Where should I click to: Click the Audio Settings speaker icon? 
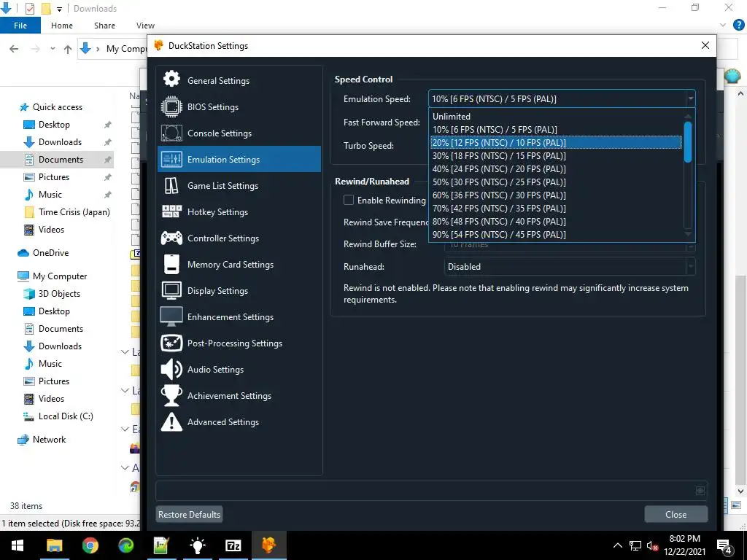click(x=171, y=369)
